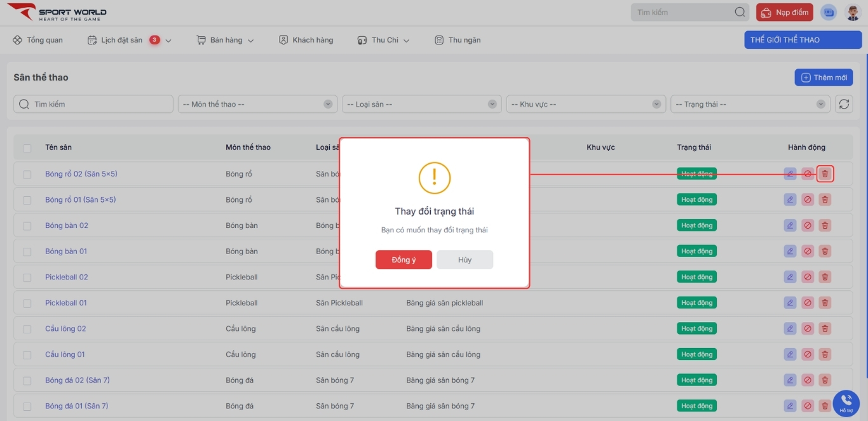
Task: Confirm with the Đồng ý button
Action: point(403,260)
